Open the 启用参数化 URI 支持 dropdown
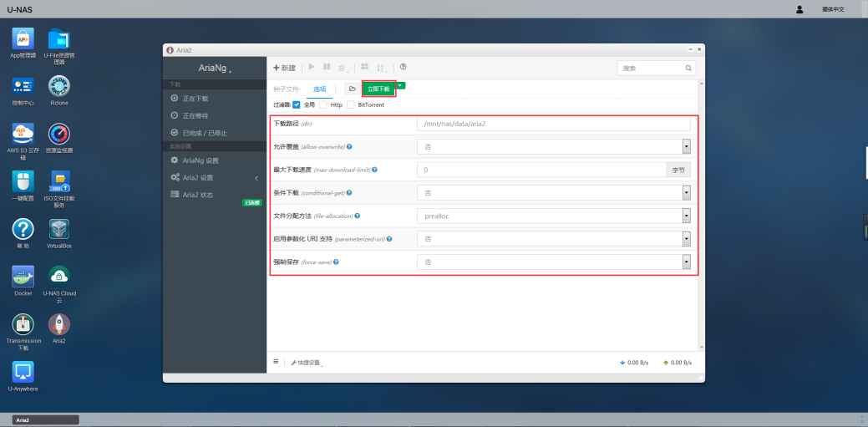The image size is (868, 427). (x=554, y=239)
